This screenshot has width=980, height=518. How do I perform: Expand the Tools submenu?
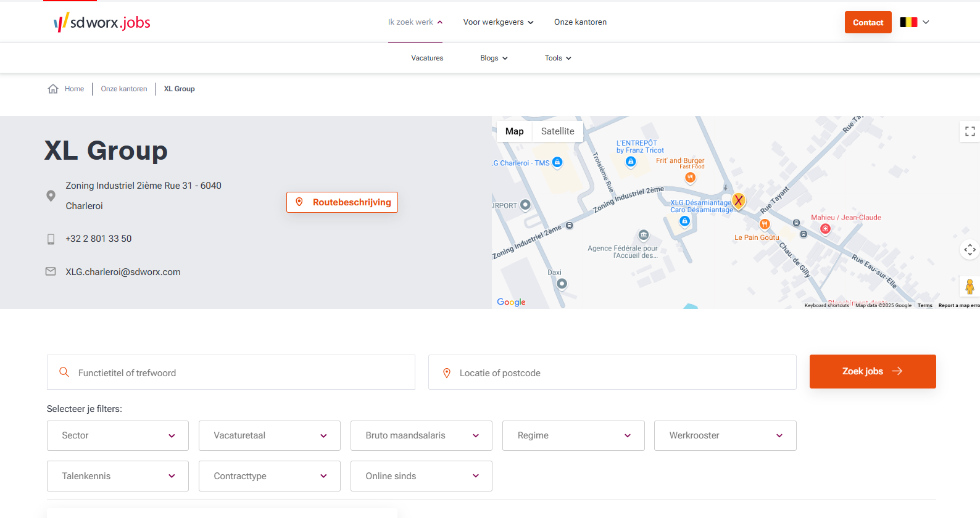pos(558,58)
